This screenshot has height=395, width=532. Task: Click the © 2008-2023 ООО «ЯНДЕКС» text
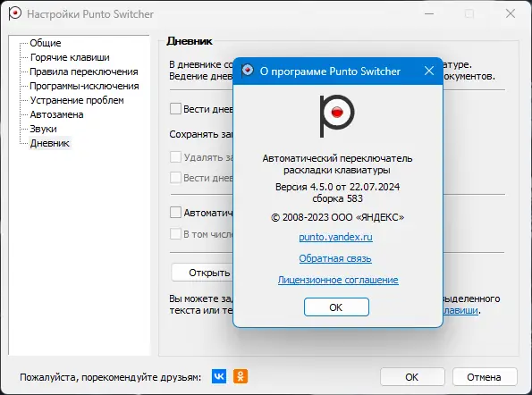coord(338,217)
